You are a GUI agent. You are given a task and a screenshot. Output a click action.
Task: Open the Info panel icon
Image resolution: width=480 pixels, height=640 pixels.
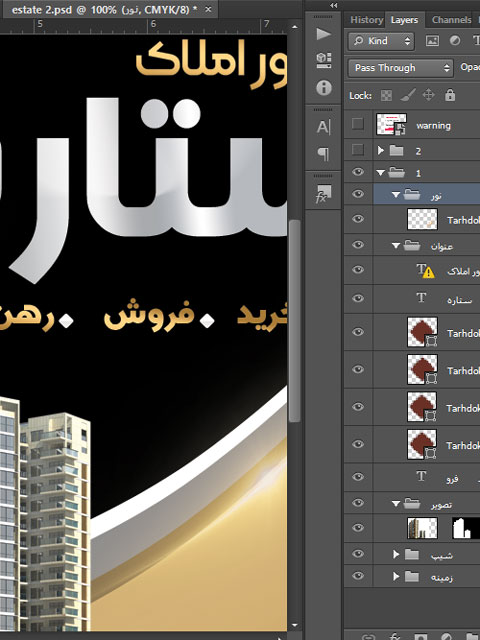[323, 87]
